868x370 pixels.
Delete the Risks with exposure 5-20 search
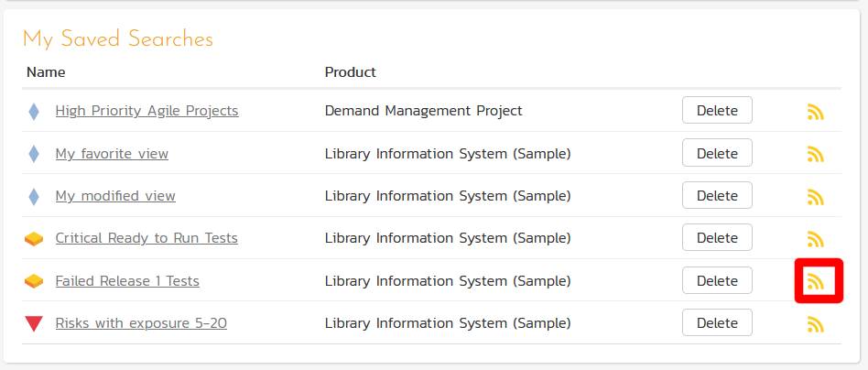717,322
